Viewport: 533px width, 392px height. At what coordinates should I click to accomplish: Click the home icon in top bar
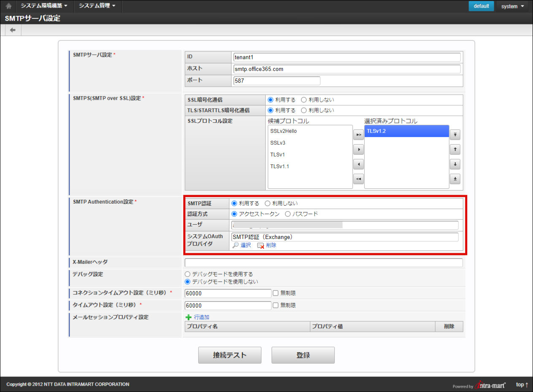(8, 6)
